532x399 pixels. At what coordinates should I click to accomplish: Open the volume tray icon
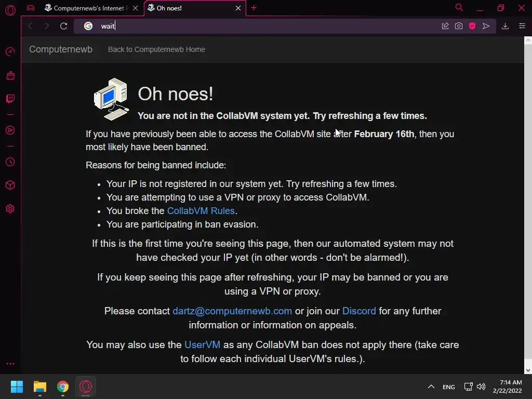pyautogui.click(x=481, y=387)
